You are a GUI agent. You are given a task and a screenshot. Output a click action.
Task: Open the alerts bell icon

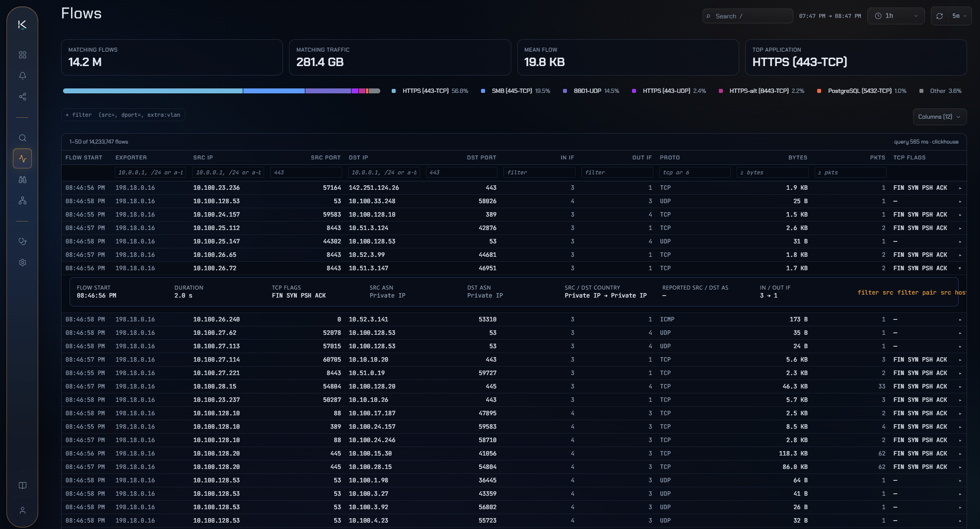tap(22, 76)
